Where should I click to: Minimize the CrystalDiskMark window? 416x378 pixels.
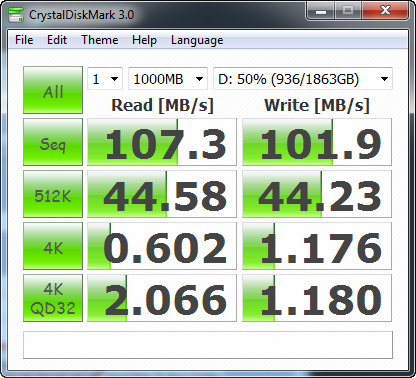pos(321,11)
